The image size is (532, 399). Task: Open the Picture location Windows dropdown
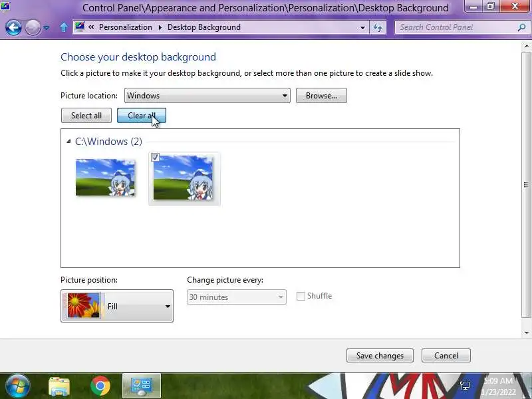tap(207, 96)
